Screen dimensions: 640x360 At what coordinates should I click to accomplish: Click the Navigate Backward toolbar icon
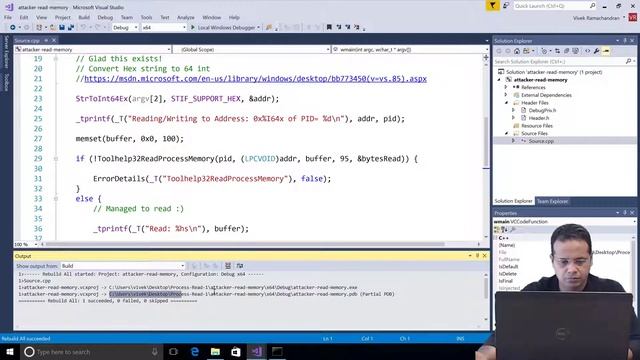[13, 27]
